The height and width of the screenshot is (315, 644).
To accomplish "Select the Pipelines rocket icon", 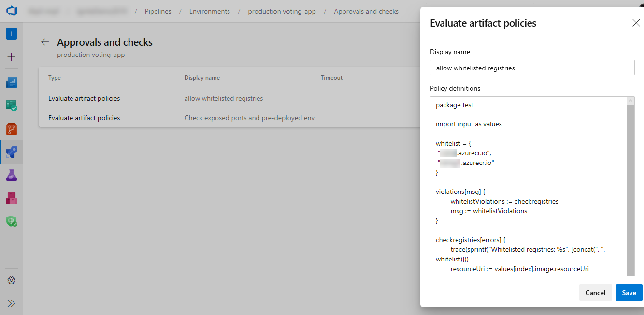I will (11, 152).
